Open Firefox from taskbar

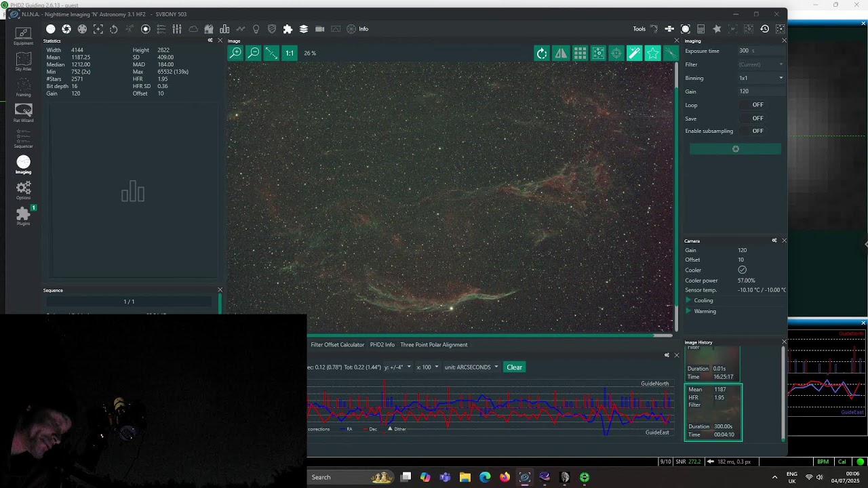(x=505, y=477)
